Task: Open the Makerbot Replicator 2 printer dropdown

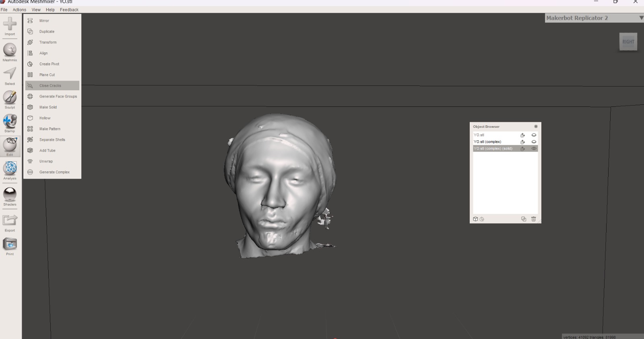Action: click(594, 18)
